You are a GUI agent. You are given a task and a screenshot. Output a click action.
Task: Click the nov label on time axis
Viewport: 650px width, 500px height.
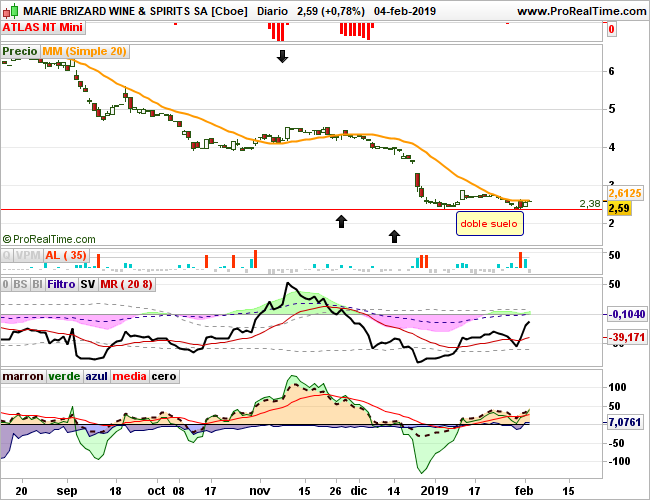click(260, 491)
